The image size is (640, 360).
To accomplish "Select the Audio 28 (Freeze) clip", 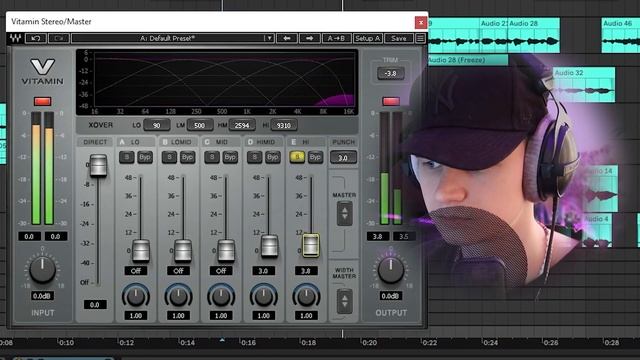I will [468, 60].
